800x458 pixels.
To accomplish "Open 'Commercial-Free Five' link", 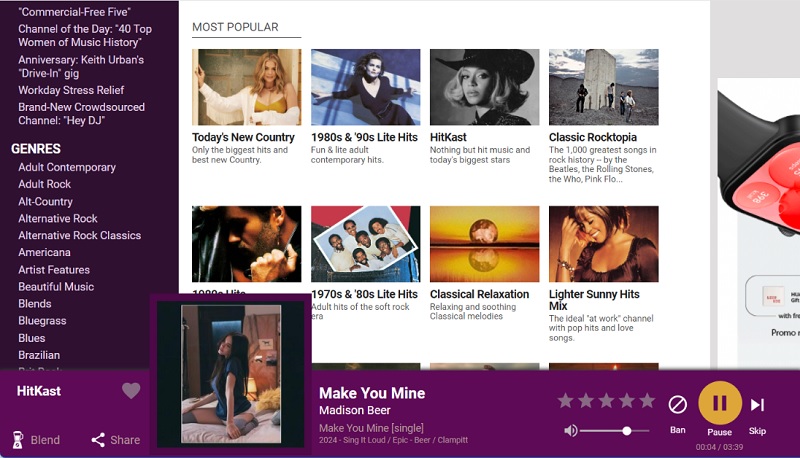I will coord(74,12).
